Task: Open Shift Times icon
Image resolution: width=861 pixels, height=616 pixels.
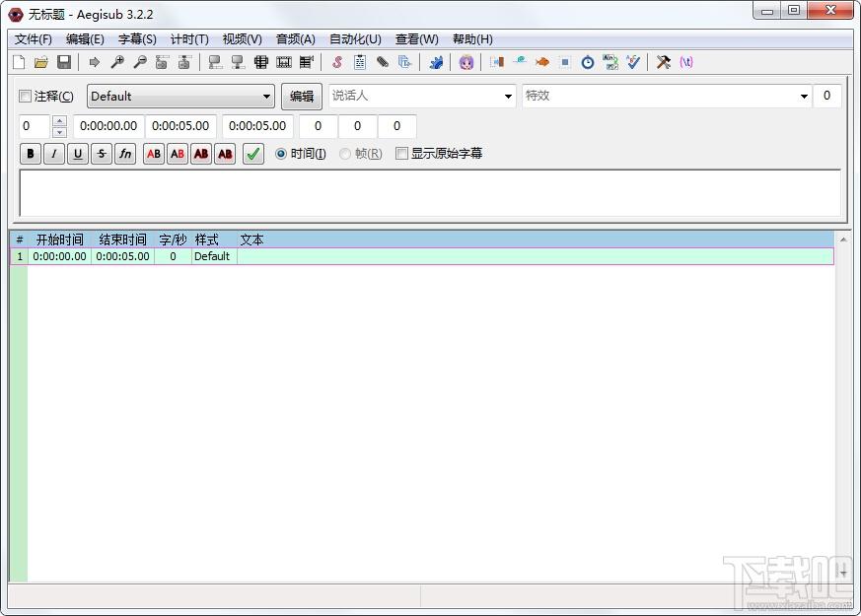Action: (497, 62)
